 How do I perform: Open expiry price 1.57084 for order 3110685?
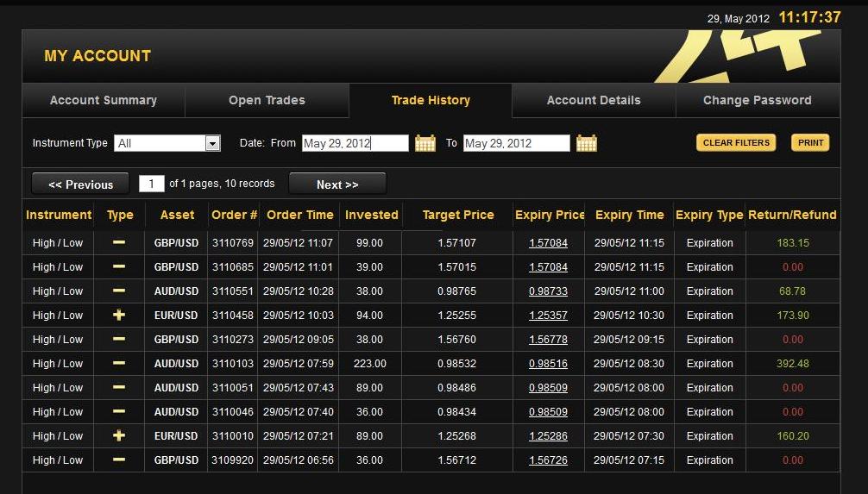click(x=548, y=267)
